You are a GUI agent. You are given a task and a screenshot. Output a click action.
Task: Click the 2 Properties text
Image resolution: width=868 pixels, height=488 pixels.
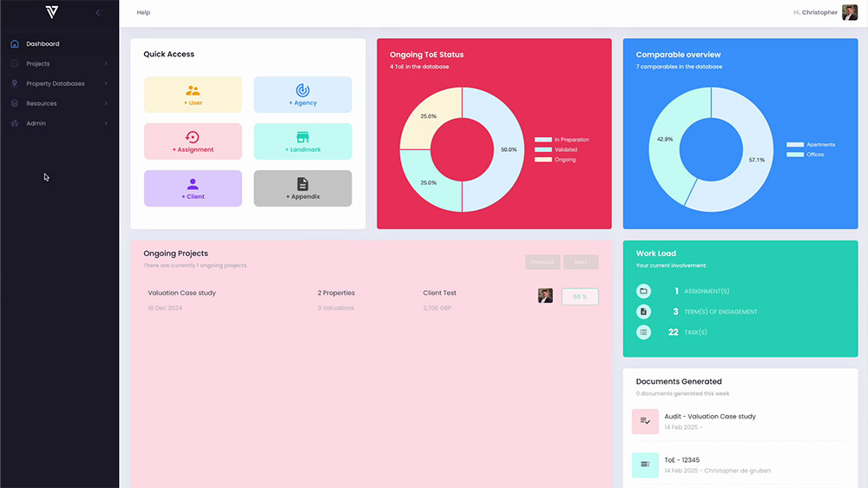point(336,293)
